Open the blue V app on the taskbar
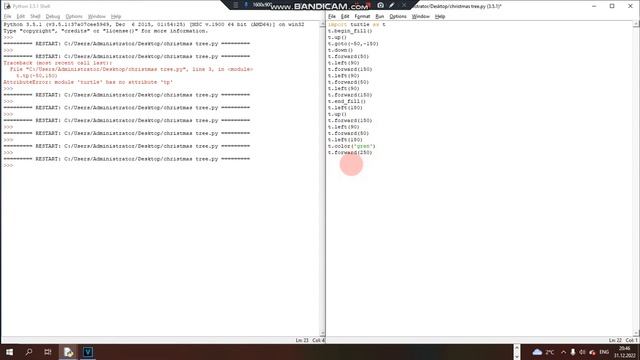Image resolution: width=640 pixels, height=360 pixels. coord(88,352)
